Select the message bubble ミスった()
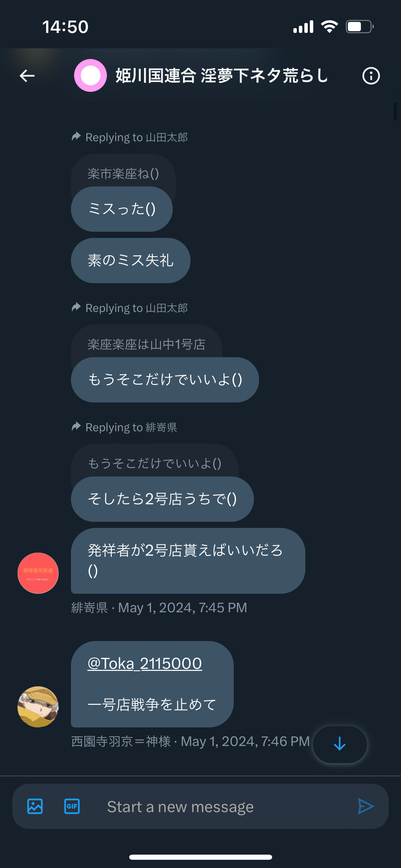 pyautogui.click(x=122, y=209)
